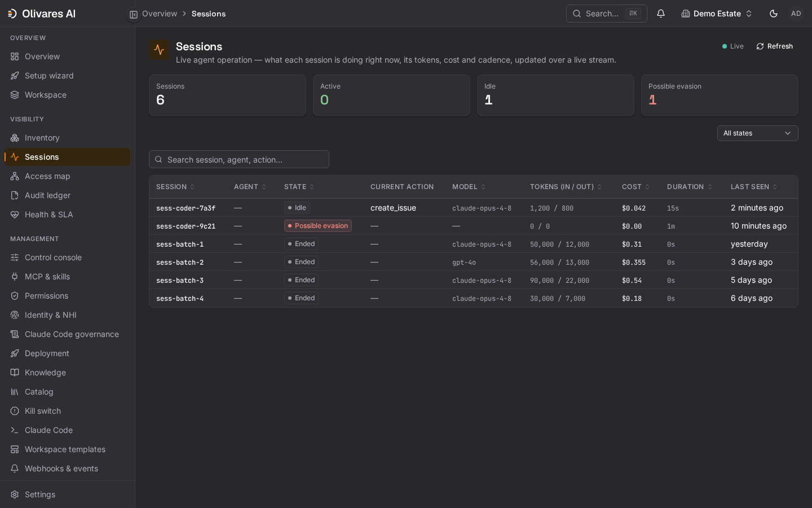Click the Workspace layers icon

(x=15, y=95)
